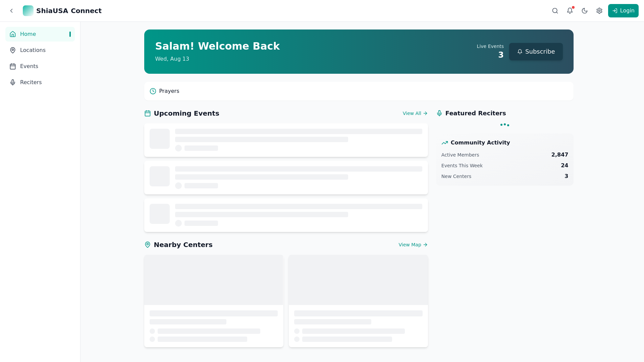Screen dimensions: 644x362
Task: Open Locations in sidebar
Action: pyautogui.click(x=40, y=50)
